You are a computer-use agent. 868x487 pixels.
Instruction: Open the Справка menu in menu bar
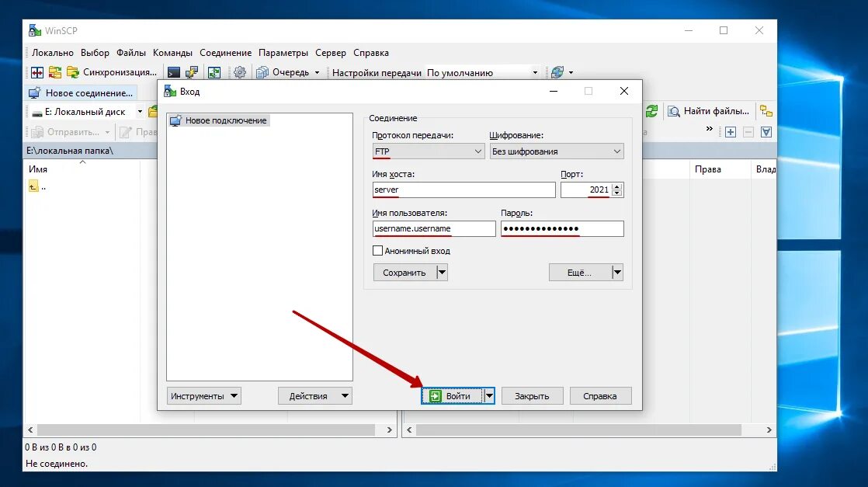(371, 53)
